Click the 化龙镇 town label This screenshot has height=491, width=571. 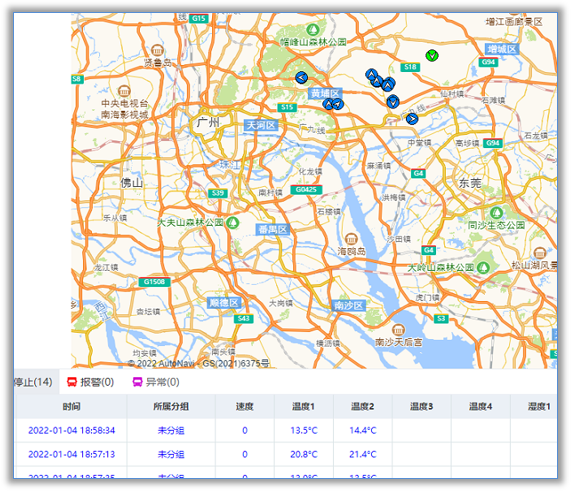(x=310, y=172)
